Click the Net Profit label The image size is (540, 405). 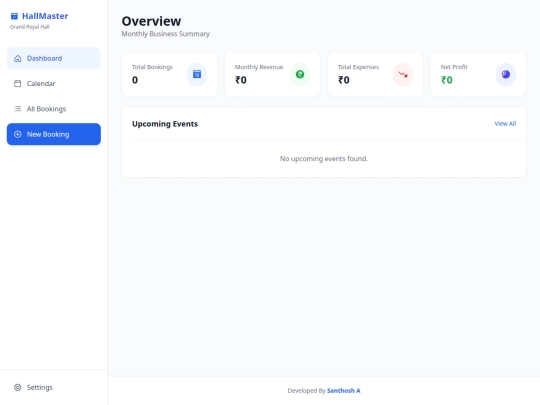(x=454, y=67)
